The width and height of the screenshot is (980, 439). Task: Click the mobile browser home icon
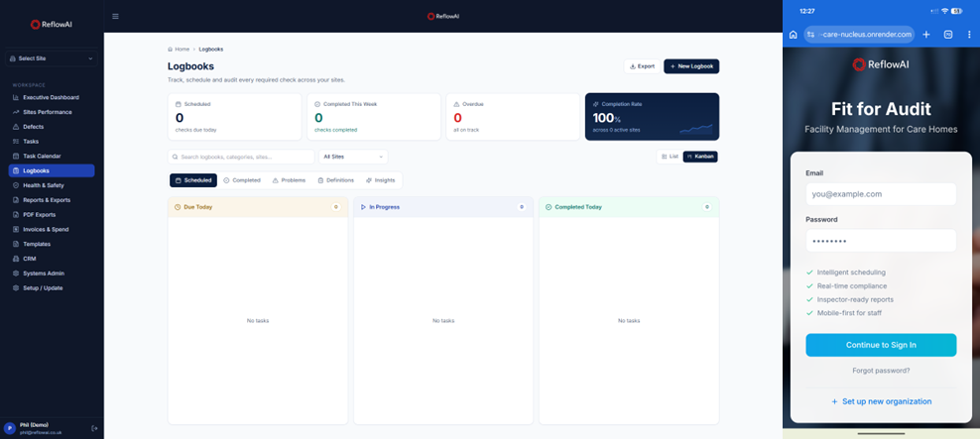pyautogui.click(x=794, y=35)
